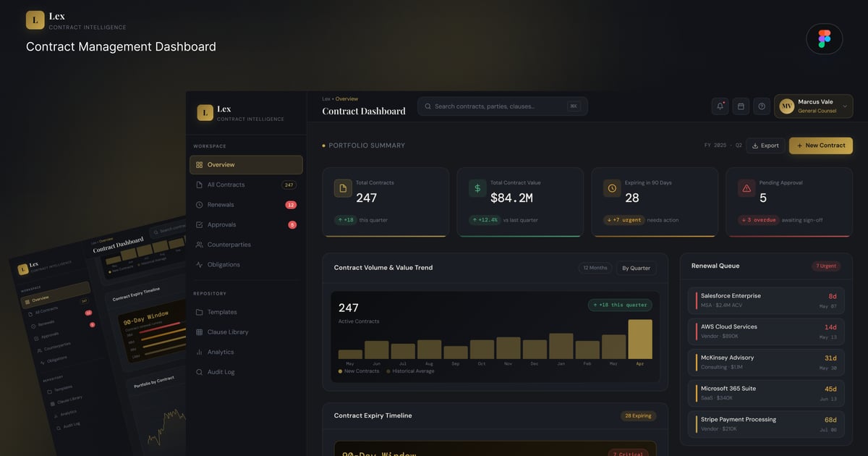868x456 pixels.
Task: Click the +7 urgent tag
Action: tap(624, 220)
